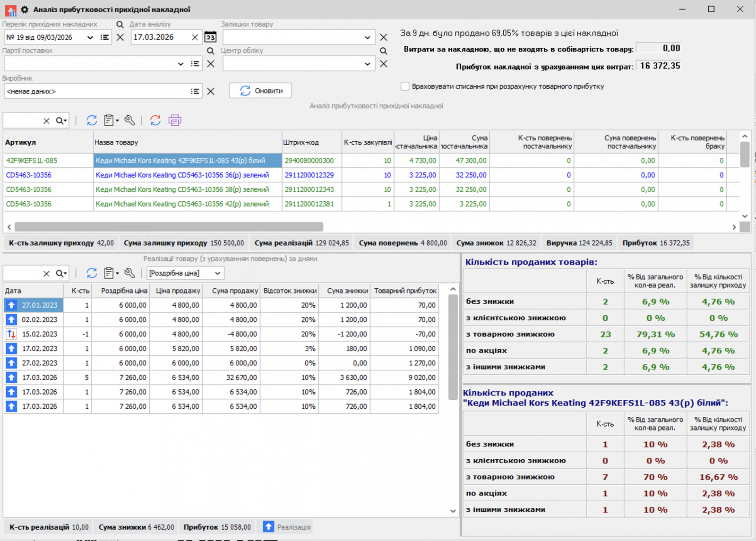Click the red-blue arrows icon on row 15.02.2023
Image resolution: width=756 pixels, height=541 pixels.
coord(11,334)
